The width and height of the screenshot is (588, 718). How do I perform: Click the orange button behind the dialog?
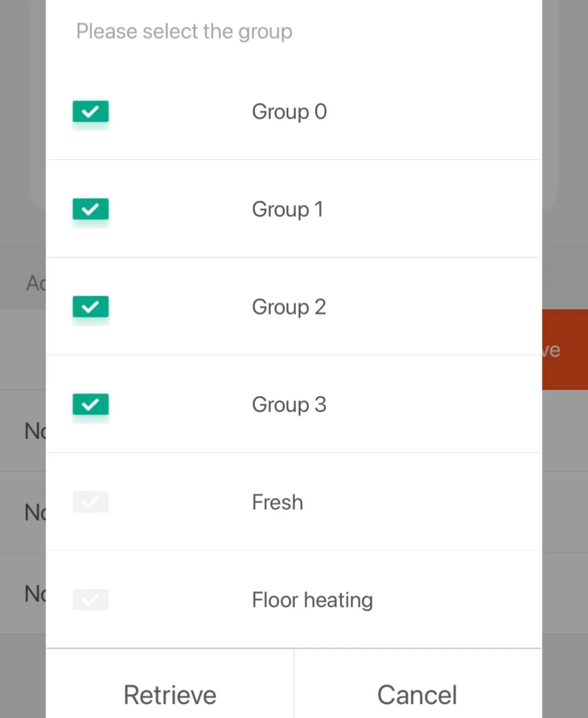click(565, 349)
